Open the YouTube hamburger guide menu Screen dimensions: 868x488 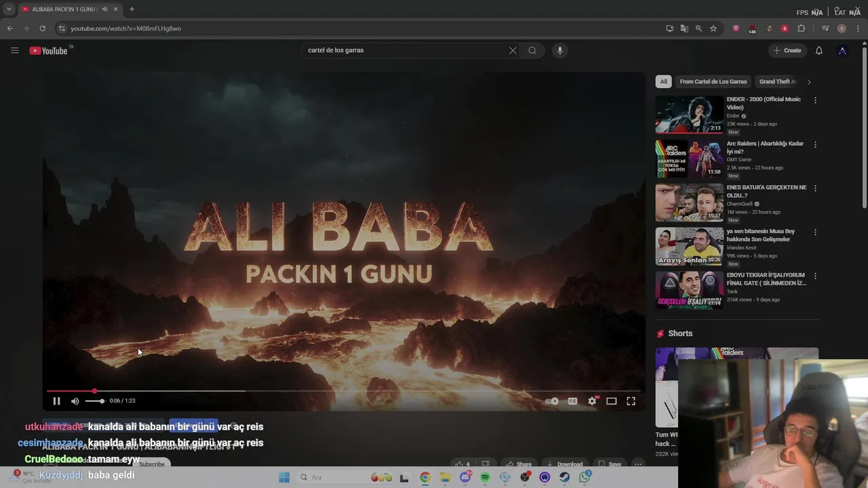[14, 50]
